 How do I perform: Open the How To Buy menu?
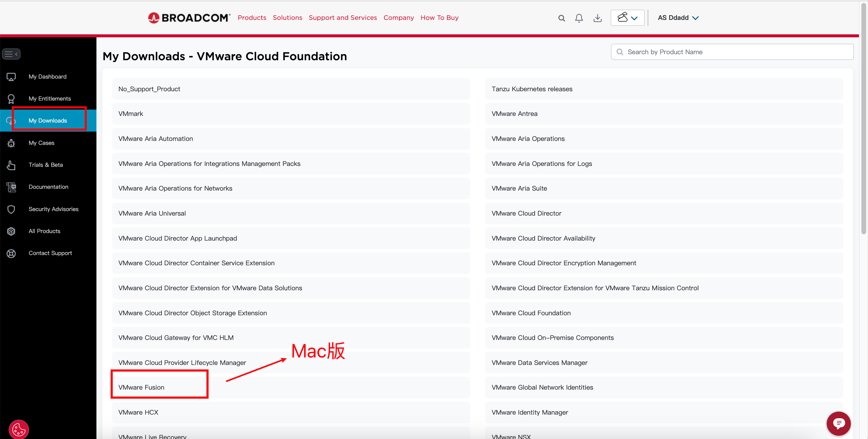pos(439,17)
